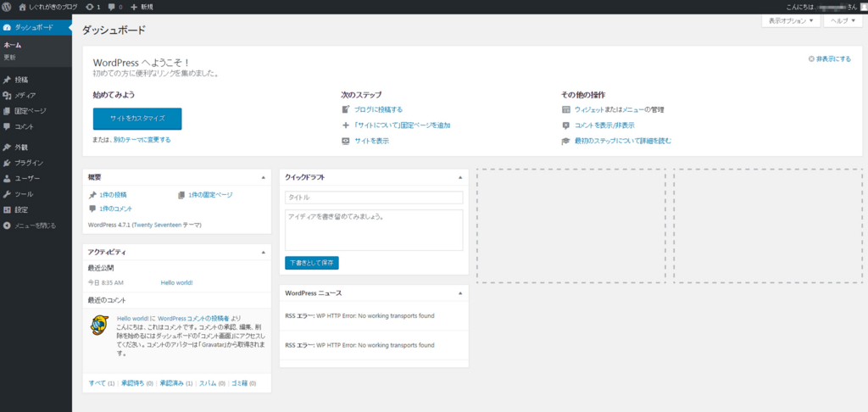
Task: Click the comment icon beside 1件のコメント
Action: point(92,209)
